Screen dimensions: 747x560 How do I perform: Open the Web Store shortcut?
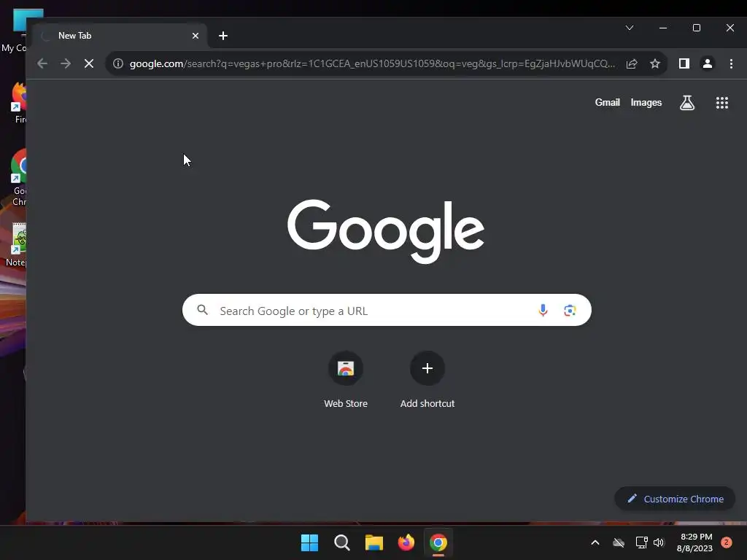[x=346, y=380]
